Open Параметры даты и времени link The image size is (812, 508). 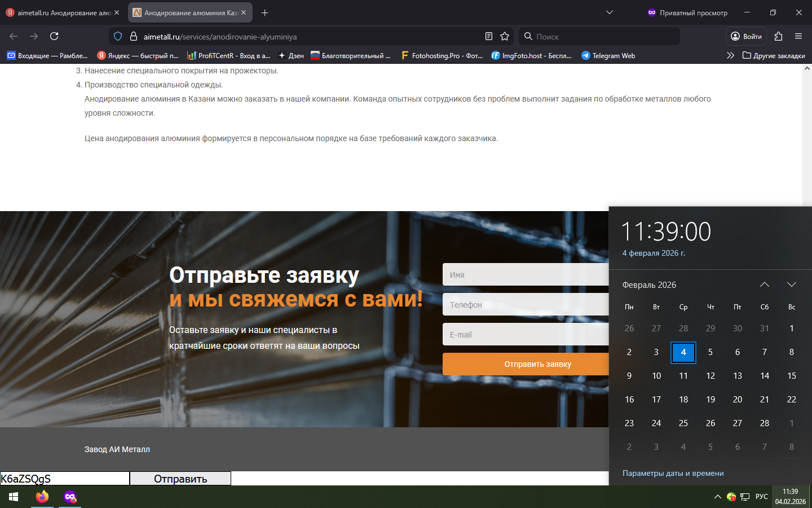(673, 473)
